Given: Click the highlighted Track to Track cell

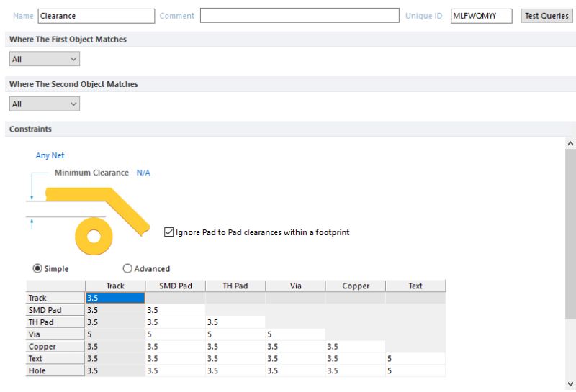Looking at the screenshot, I should [115, 298].
